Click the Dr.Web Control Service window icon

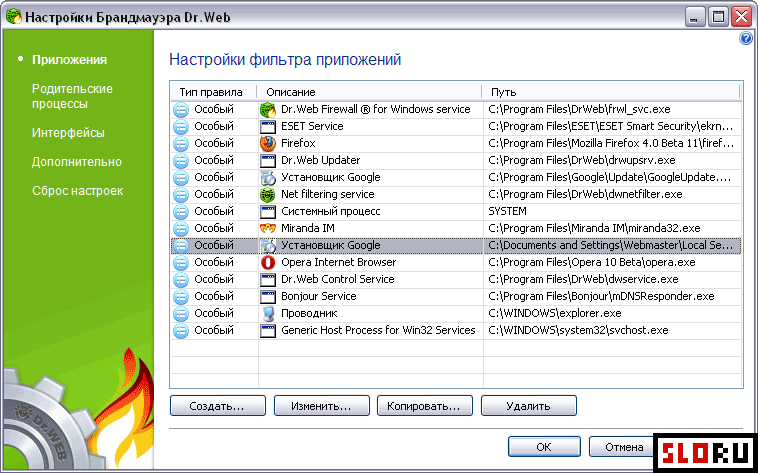pyautogui.click(x=267, y=280)
